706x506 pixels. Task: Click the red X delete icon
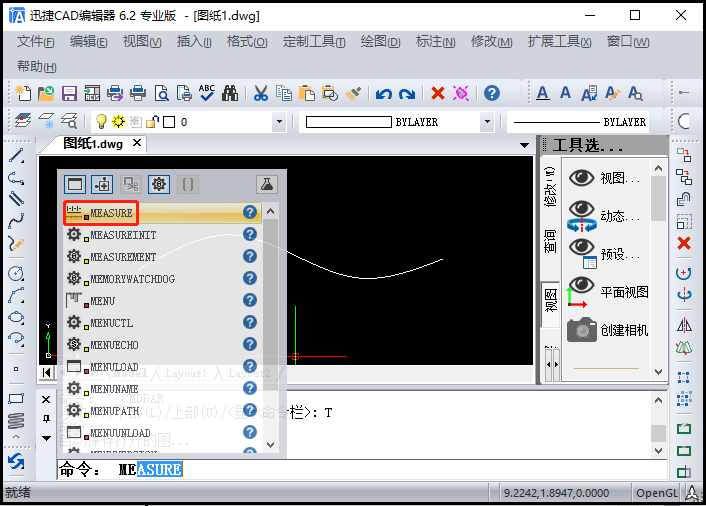pos(438,93)
